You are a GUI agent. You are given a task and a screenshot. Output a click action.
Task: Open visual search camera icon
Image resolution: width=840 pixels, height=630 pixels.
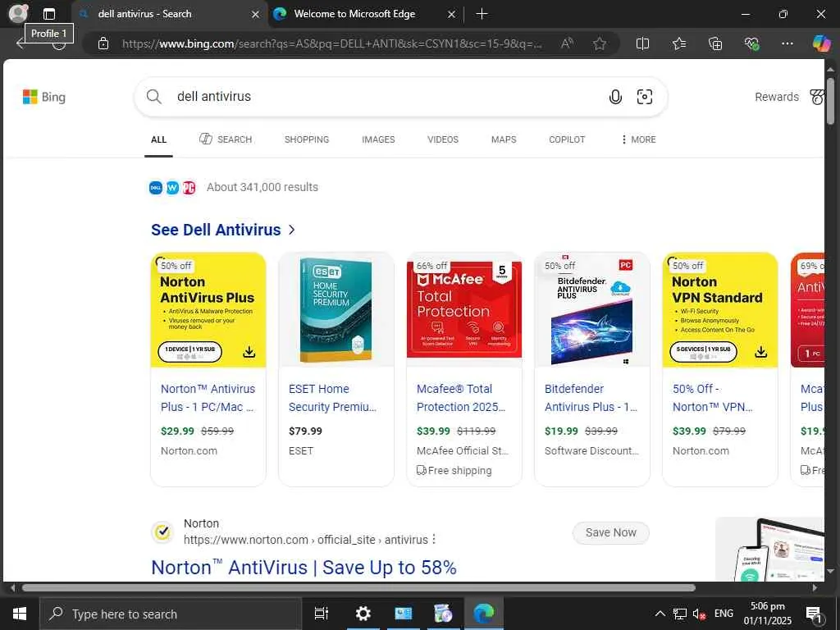pos(645,97)
